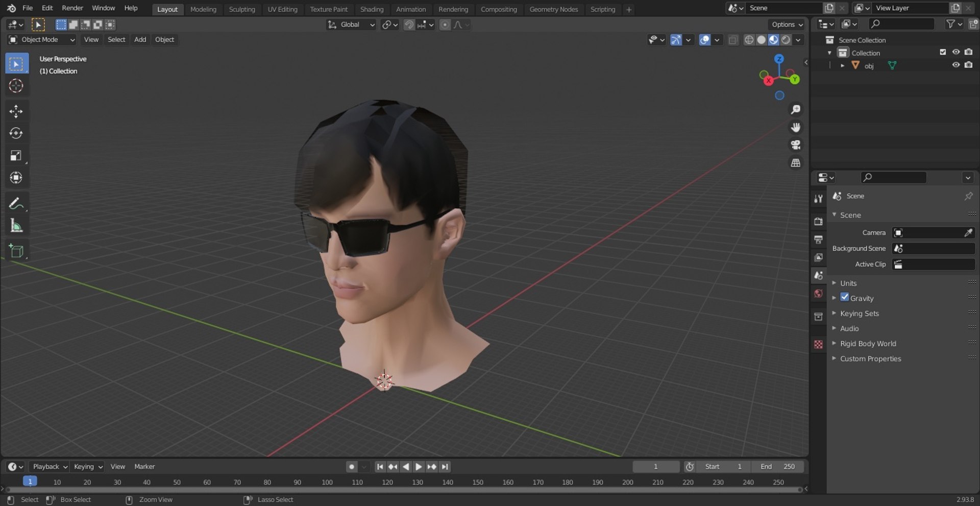Open the Texture properties tab
This screenshot has height=506, width=980.
[819, 345]
